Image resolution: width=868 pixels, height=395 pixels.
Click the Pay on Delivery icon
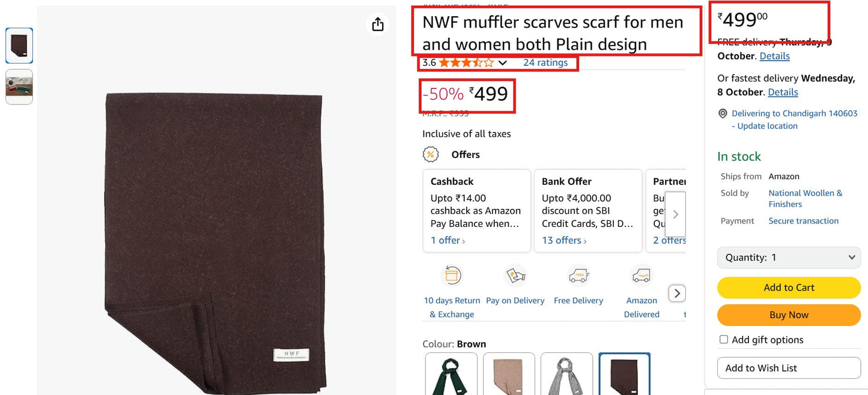pos(515,276)
